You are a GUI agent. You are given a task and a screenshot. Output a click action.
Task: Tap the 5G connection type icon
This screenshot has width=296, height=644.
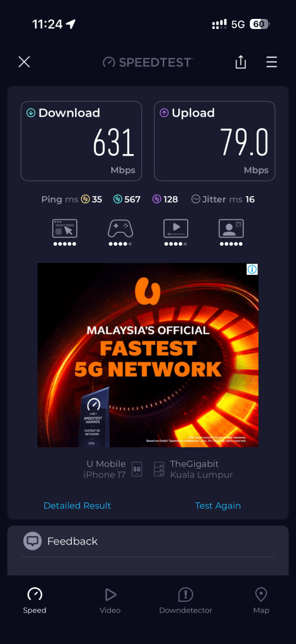point(137,469)
